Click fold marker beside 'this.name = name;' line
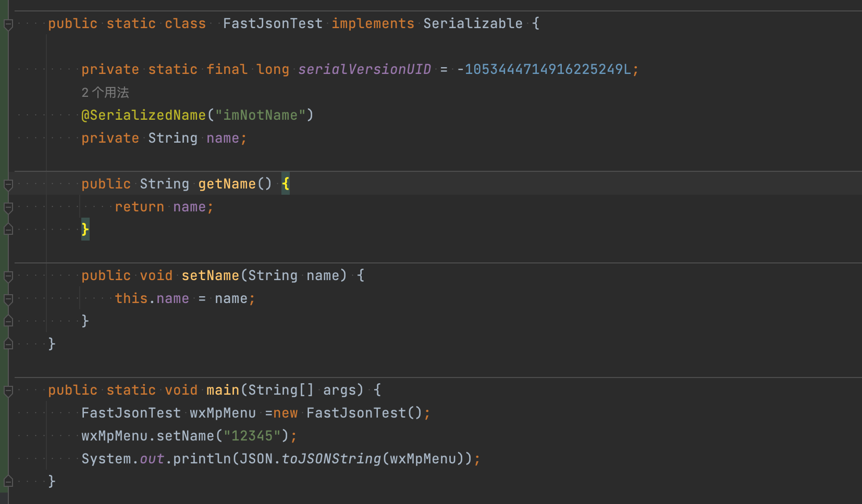This screenshot has height=504, width=862. pos(8,299)
